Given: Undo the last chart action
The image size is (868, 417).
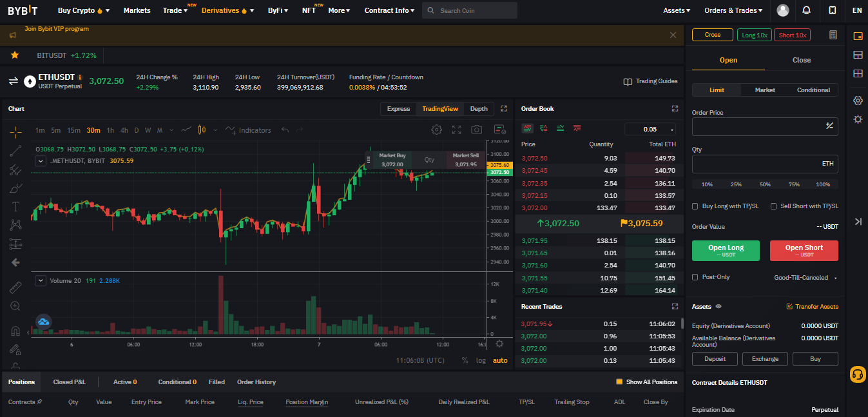Looking at the screenshot, I should click(285, 130).
